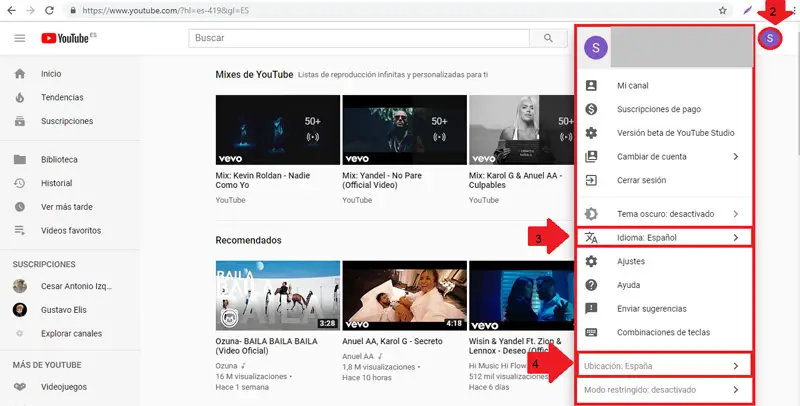
Task: Open the hamburger guide menu
Action: (x=19, y=38)
